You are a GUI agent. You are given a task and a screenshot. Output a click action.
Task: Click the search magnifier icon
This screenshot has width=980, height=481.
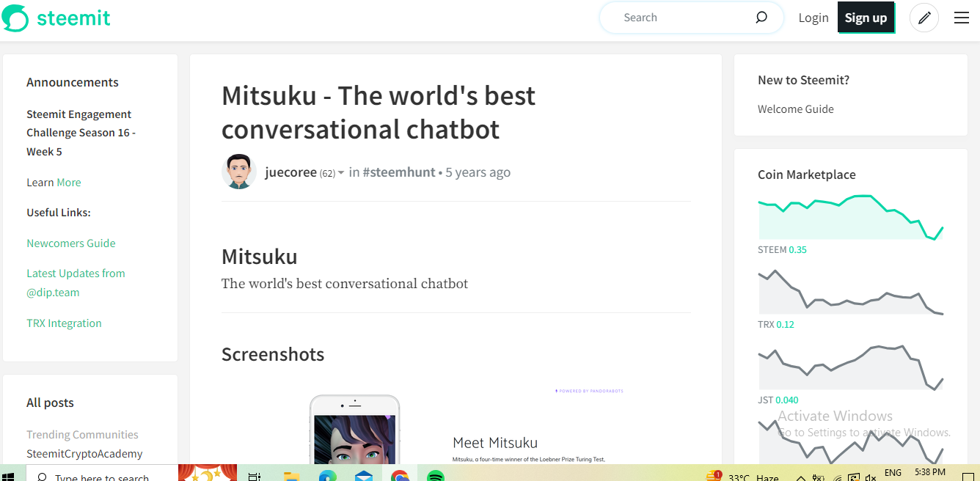[761, 17]
